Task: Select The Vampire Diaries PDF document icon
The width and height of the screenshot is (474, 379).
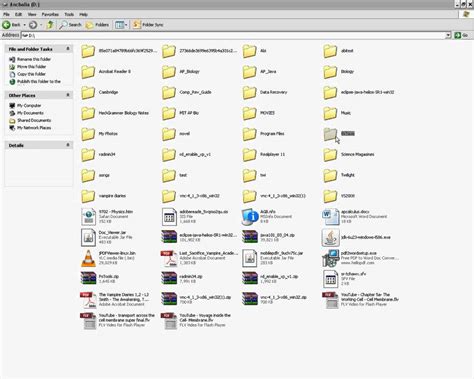Action: pos(88,300)
